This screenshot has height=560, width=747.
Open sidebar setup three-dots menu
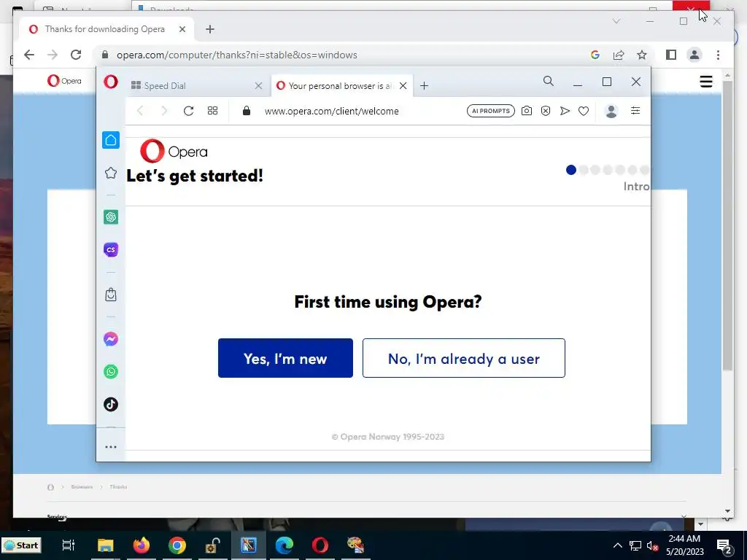coord(111,447)
